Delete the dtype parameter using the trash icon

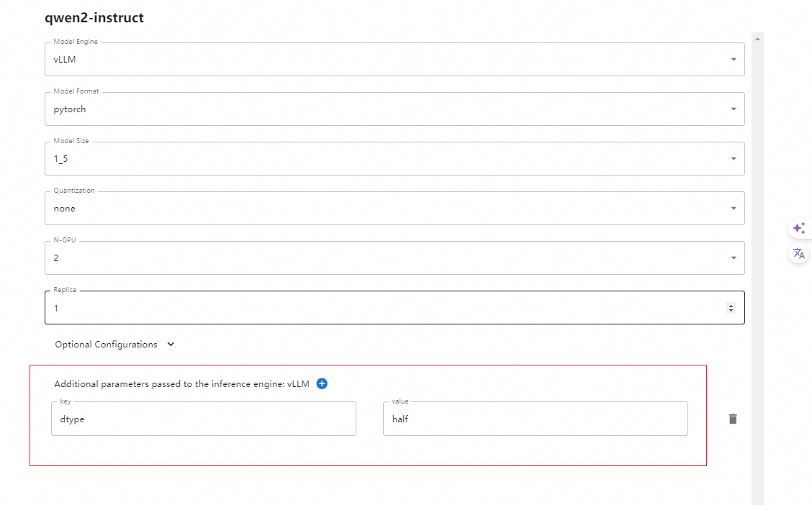coord(733,418)
